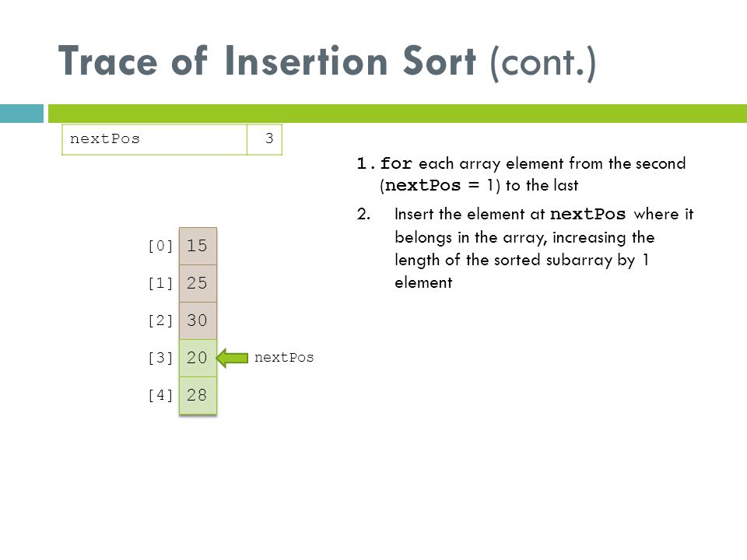Click the index label [4]
Viewport: 747px width, 560px height.
(160, 395)
